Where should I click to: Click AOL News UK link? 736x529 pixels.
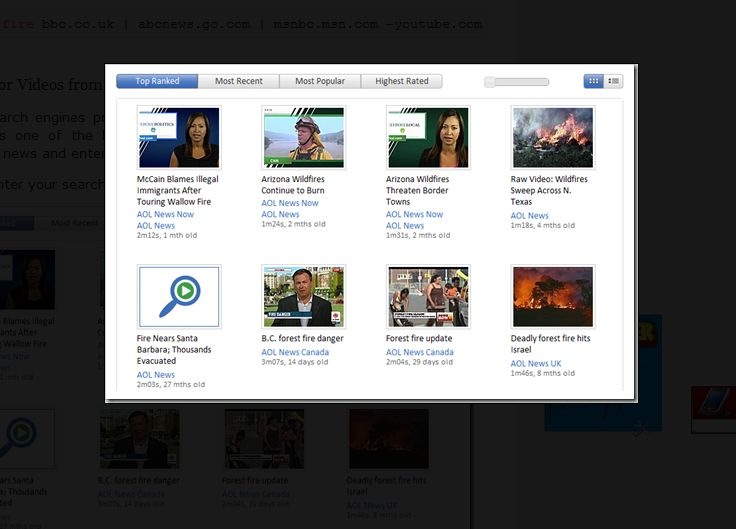(x=536, y=363)
